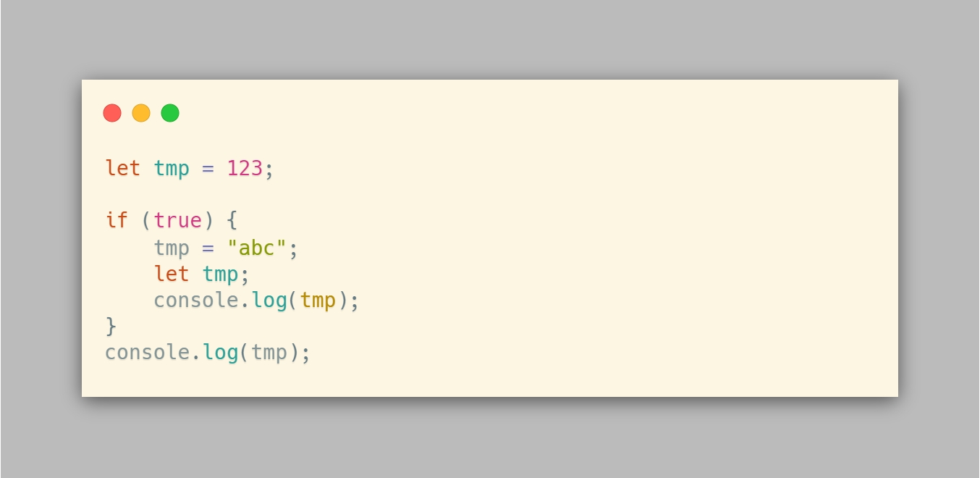Viewport: 980px width, 478px height.
Task: Click 'tmp' in the 'let tmp = 123' line
Action: [172, 169]
